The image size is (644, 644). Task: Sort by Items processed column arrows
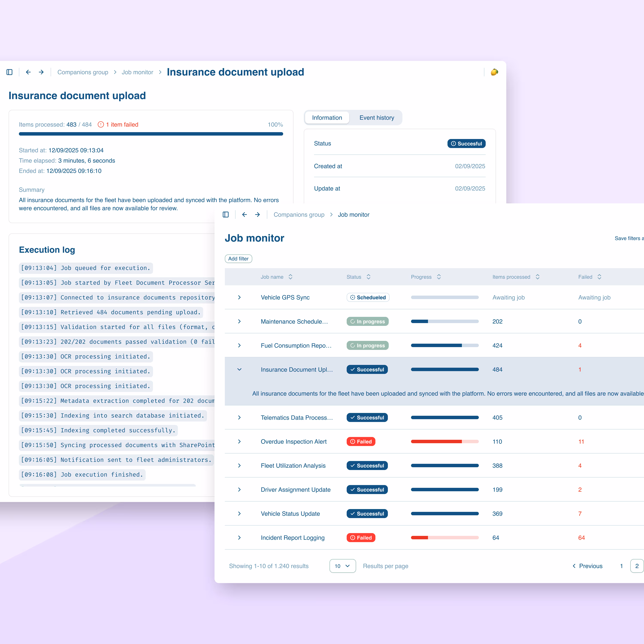(537, 277)
